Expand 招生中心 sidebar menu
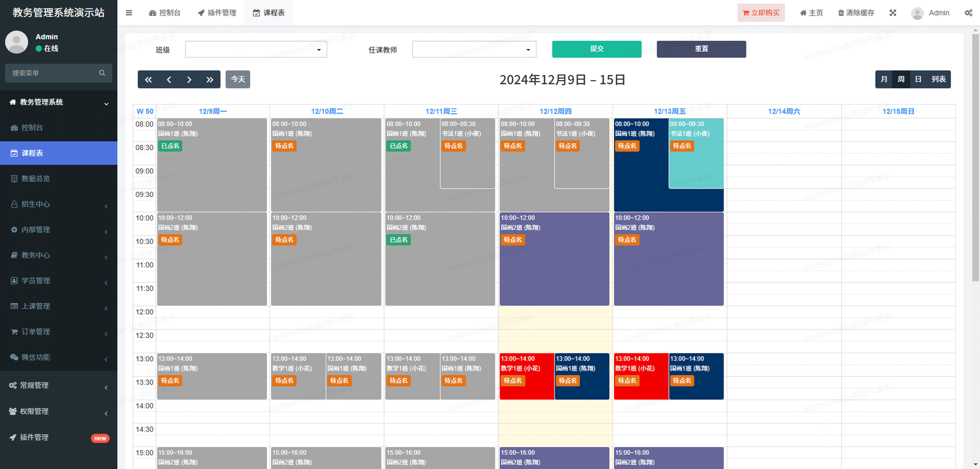The image size is (980, 469). pyautogui.click(x=58, y=204)
